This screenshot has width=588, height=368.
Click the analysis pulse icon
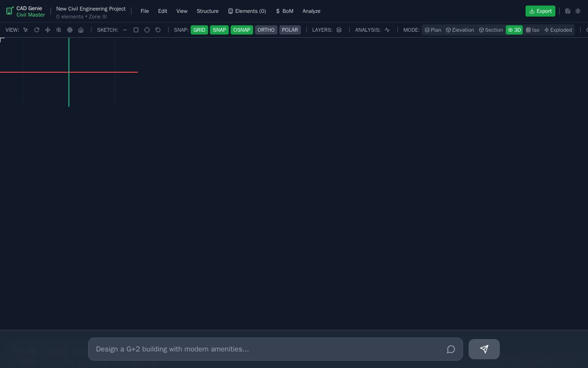click(x=387, y=30)
